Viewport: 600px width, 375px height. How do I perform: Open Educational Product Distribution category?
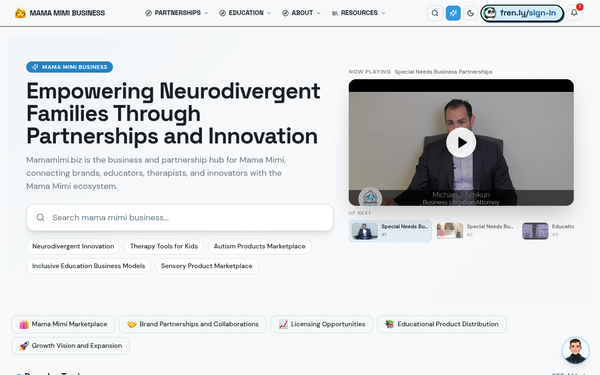click(442, 324)
